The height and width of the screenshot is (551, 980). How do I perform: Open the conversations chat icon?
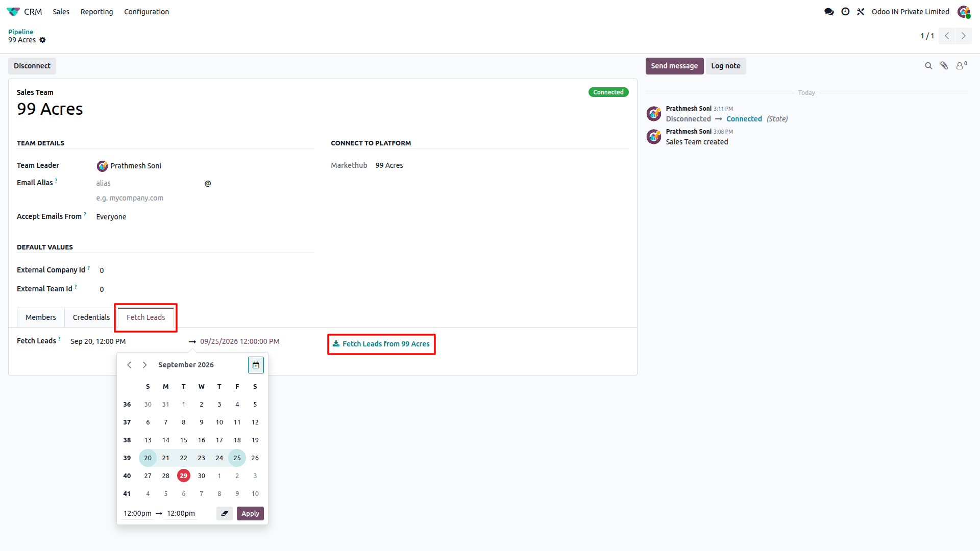(829, 11)
